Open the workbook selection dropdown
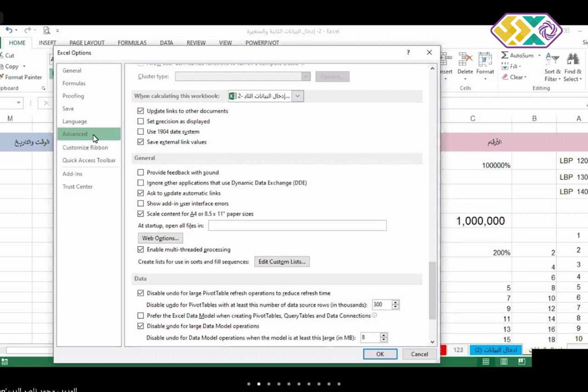588x392 pixels. point(298,96)
